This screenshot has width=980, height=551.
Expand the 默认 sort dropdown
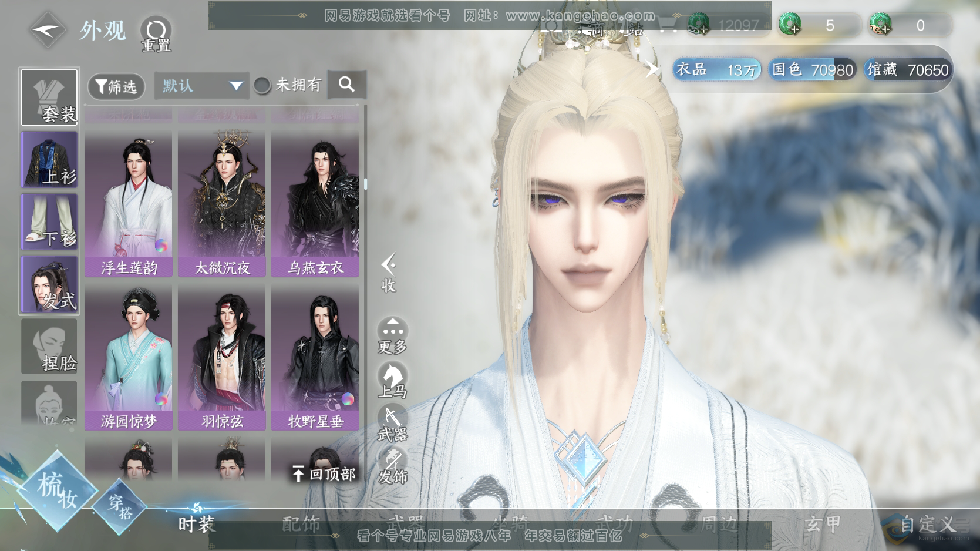coord(201,86)
